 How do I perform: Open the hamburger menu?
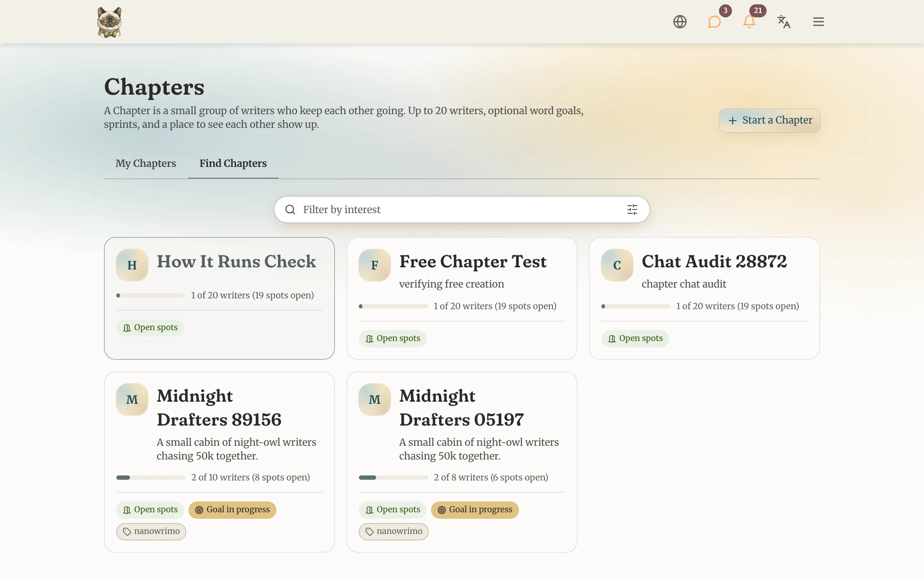coord(818,22)
